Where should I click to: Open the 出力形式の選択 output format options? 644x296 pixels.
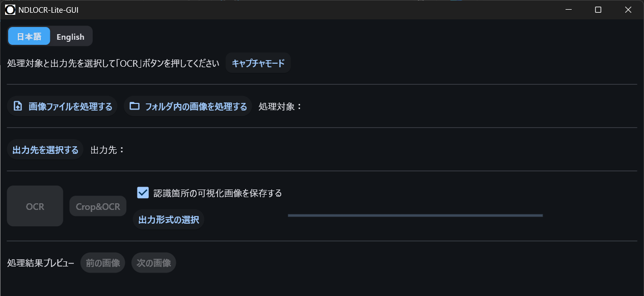(x=169, y=220)
